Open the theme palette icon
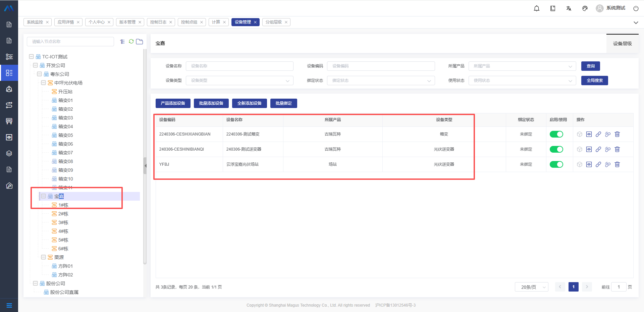Screen dimensions: 644x312 [x=585, y=8]
